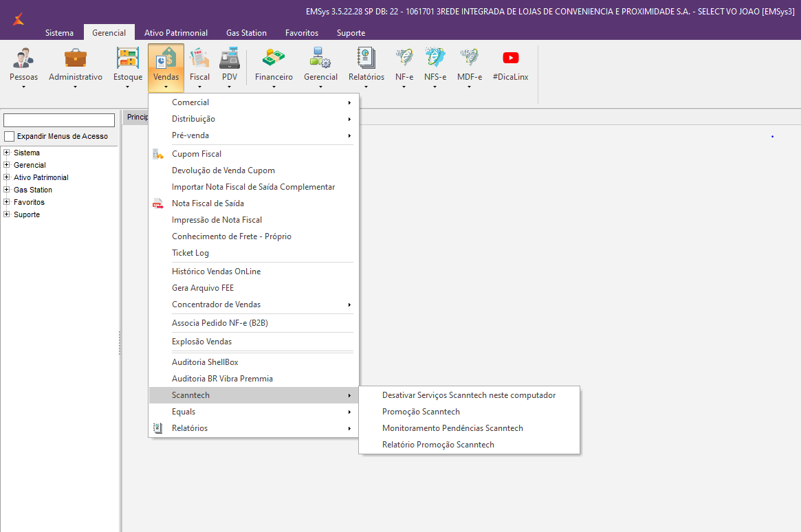This screenshot has height=532, width=801.
Task: Select Devolução de Venda Cupom
Action: (254, 170)
